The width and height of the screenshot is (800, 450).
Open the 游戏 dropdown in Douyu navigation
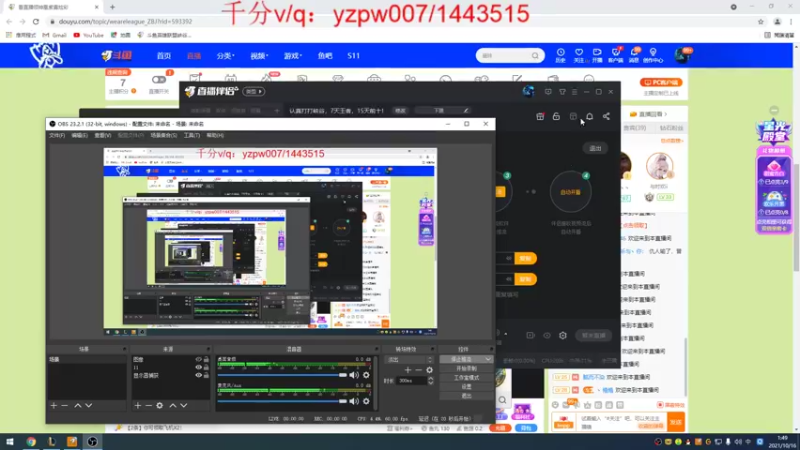coord(293,56)
